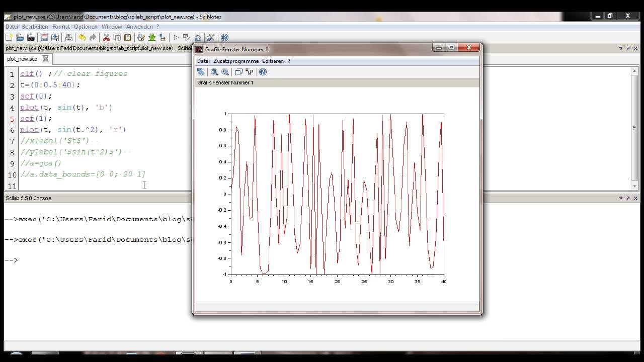Click code line 'scf(1);'
This screenshot has width=644, height=362.
(x=36, y=118)
